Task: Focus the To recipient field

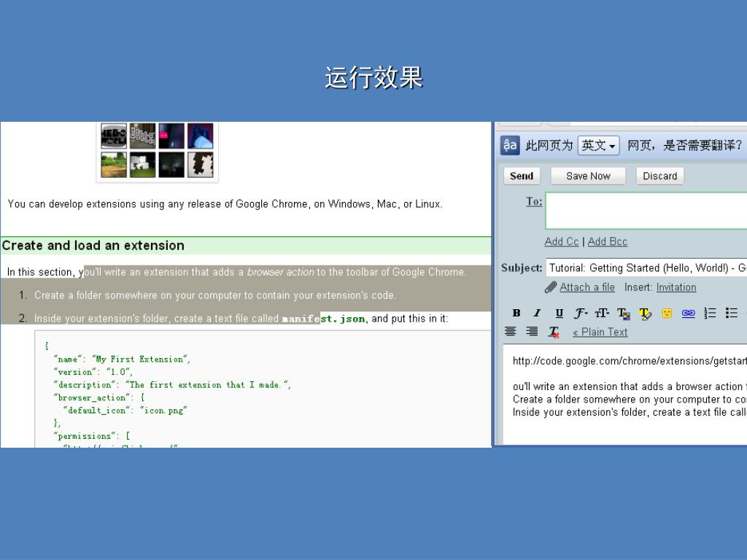Action: [x=646, y=211]
